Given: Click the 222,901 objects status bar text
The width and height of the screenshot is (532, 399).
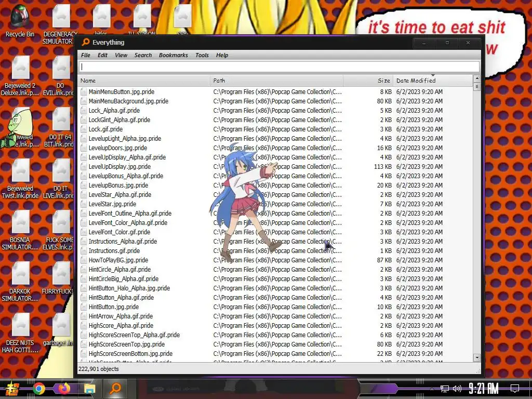Looking at the screenshot, I should pos(98,369).
